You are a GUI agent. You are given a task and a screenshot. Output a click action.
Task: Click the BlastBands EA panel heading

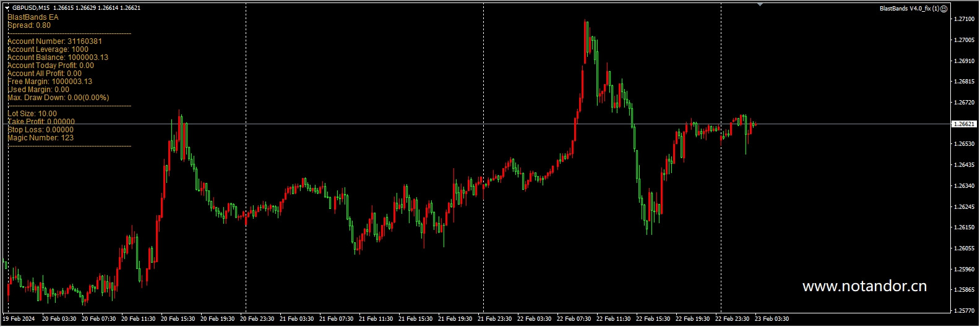[33, 17]
